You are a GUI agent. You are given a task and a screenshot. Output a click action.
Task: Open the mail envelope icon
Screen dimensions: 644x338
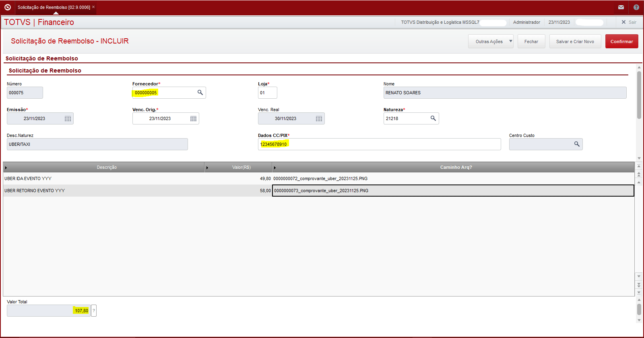click(x=621, y=7)
